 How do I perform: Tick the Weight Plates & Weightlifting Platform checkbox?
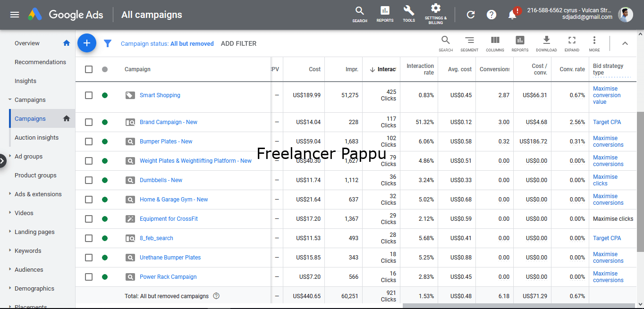(x=89, y=161)
